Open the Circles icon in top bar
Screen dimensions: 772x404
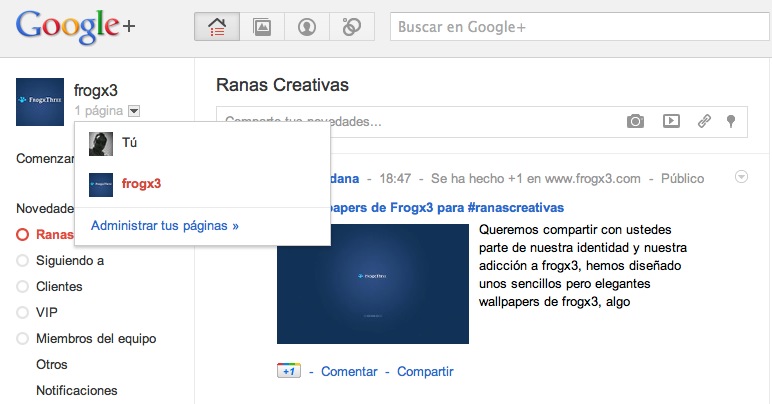[351, 28]
